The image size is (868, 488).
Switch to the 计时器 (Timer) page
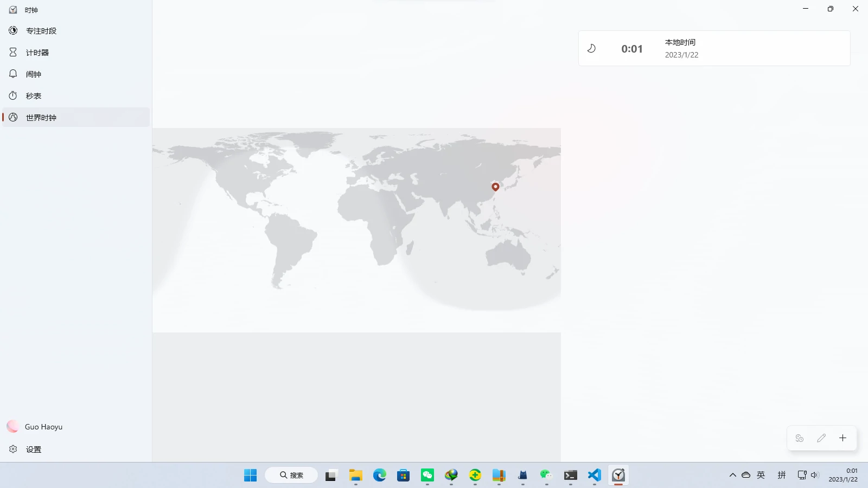click(37, 53)
